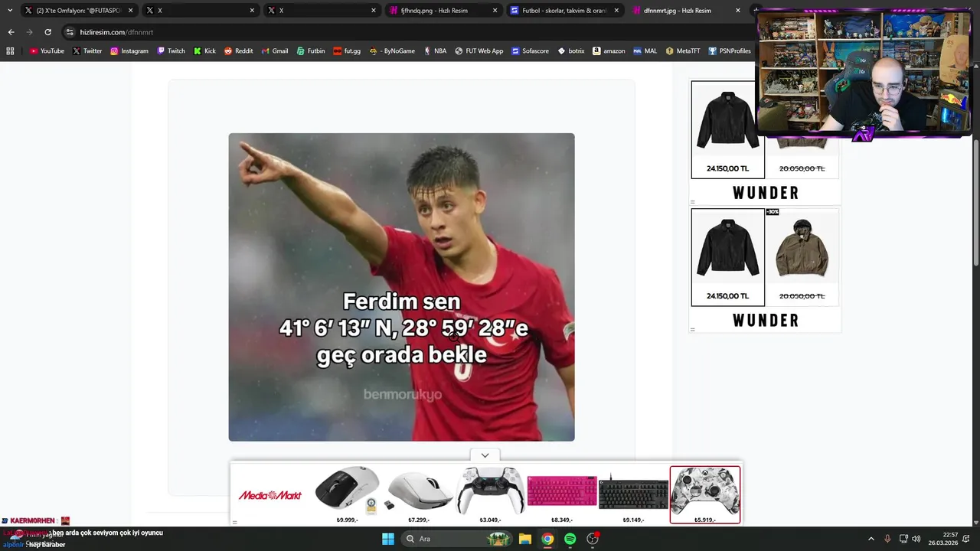The image size is (980, 551).
Task: Open the ByNoGame bookmark
Action: (392, 51)
